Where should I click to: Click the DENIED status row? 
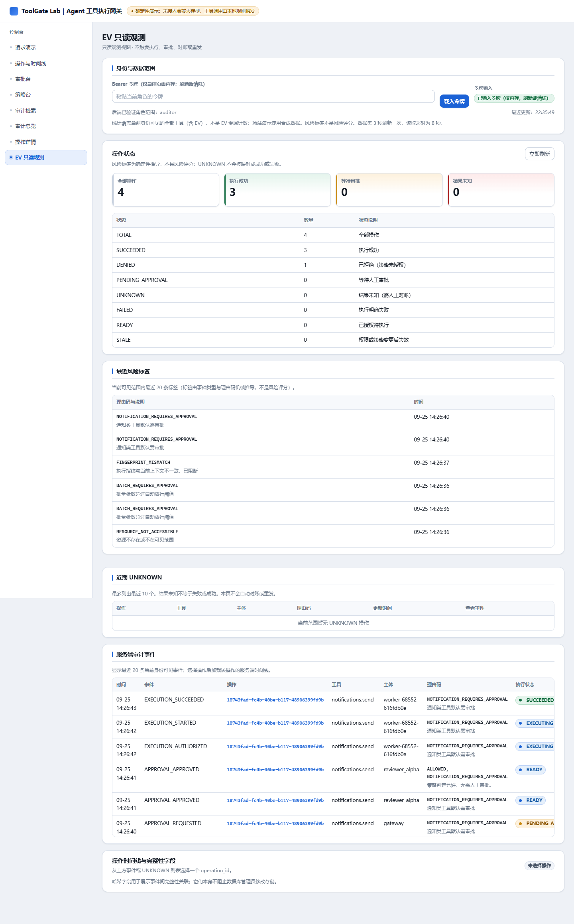[333, 265]
